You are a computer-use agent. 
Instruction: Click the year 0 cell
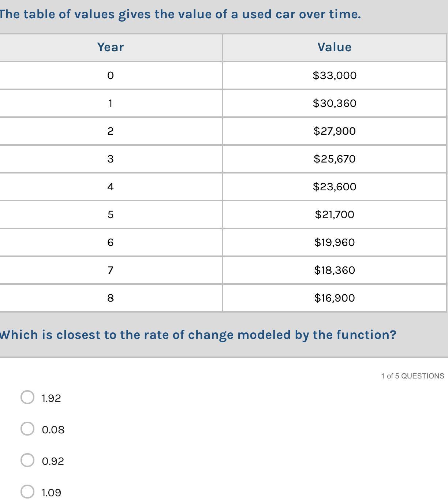click(x=111, y=75)
